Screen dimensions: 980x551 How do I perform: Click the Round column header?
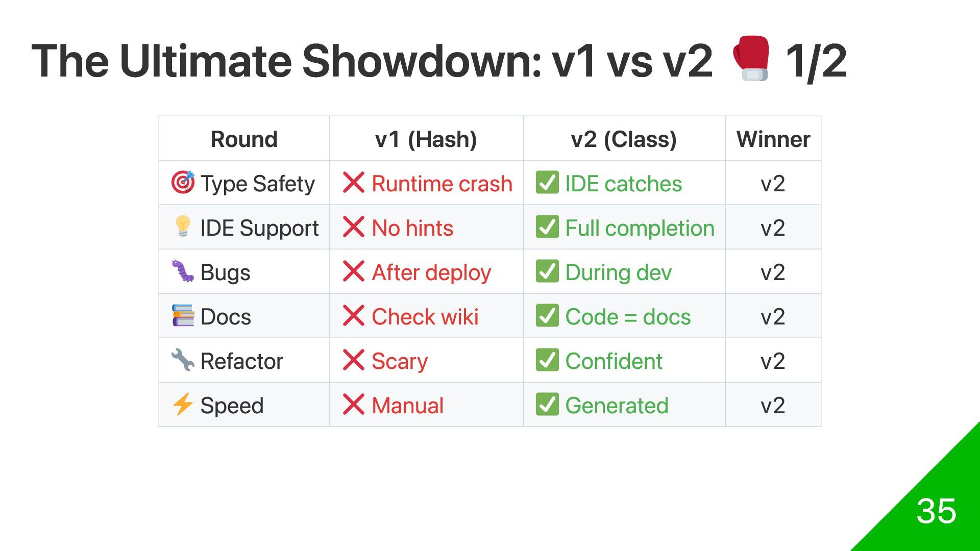tap(244, 139)
